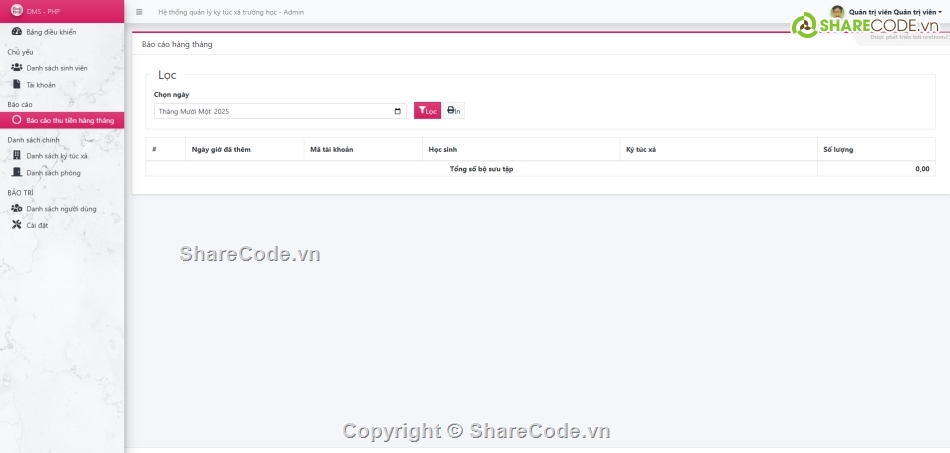Click the Danh sách người dùng users-cog icon
The width and height of the screenshot is (950, 453).
click(x=17, y=209)
